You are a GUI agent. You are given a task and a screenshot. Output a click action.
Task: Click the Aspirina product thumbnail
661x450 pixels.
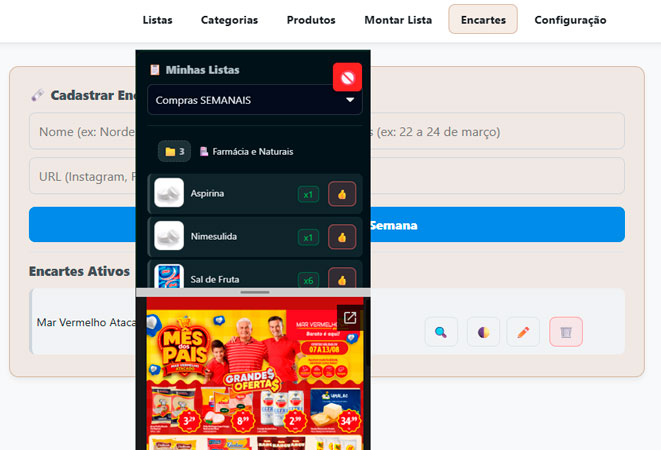[169, 193]
